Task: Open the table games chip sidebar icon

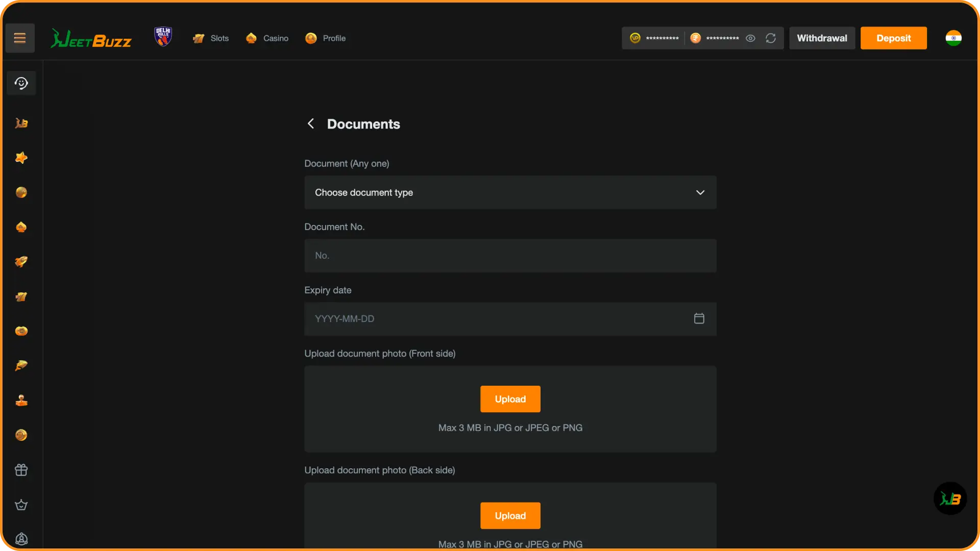Action: tap(21, 331)
